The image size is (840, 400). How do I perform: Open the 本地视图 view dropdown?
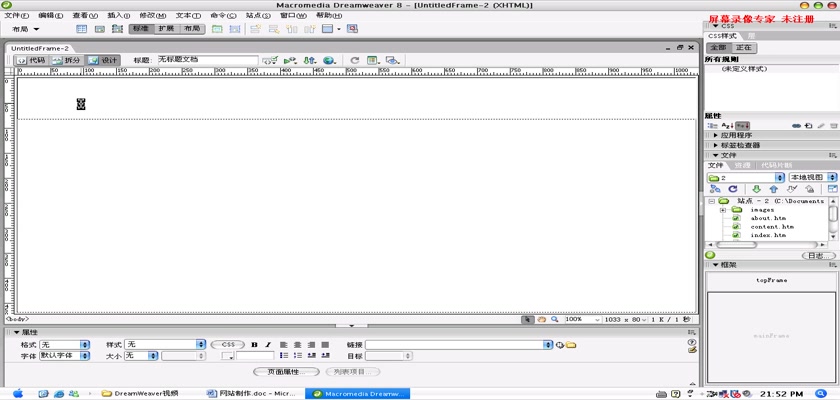click(813, 177)
